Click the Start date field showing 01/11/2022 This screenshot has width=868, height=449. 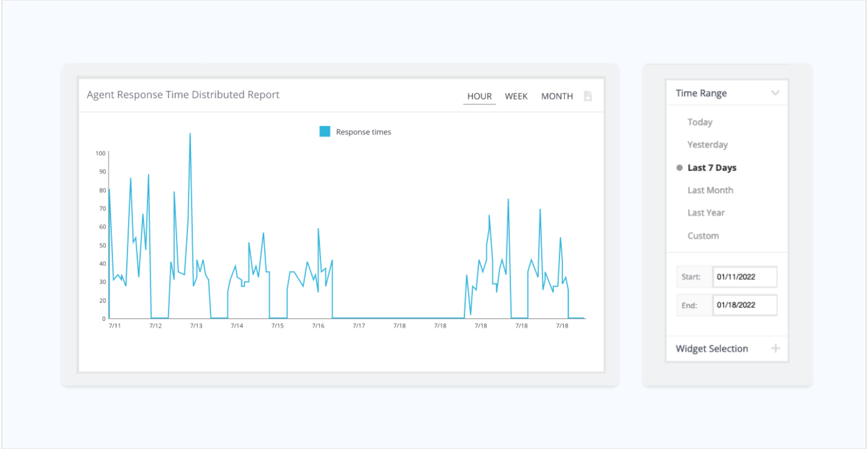pos(745,277)
